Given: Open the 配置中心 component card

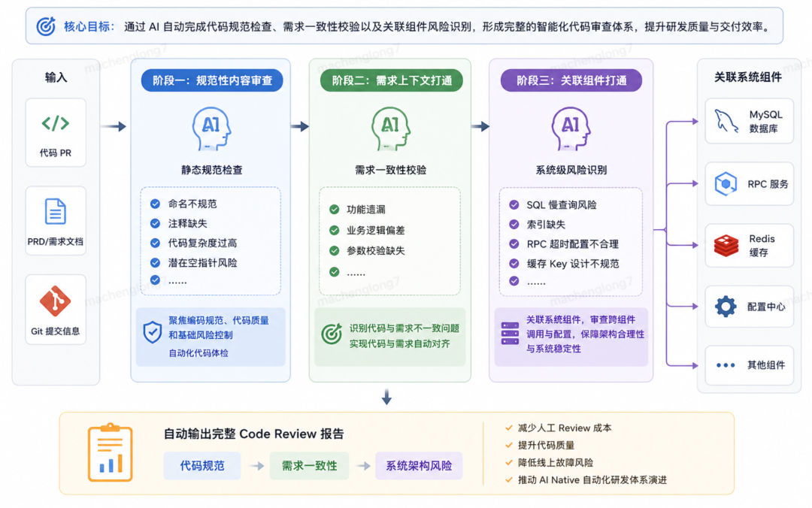Looking at the screenshot, I should (750, 307).
